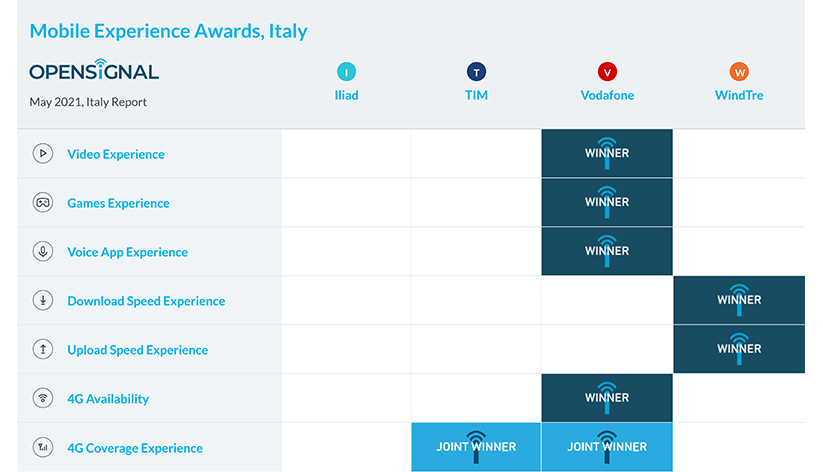Click the 4G Coverage signal bars icon

43,448
